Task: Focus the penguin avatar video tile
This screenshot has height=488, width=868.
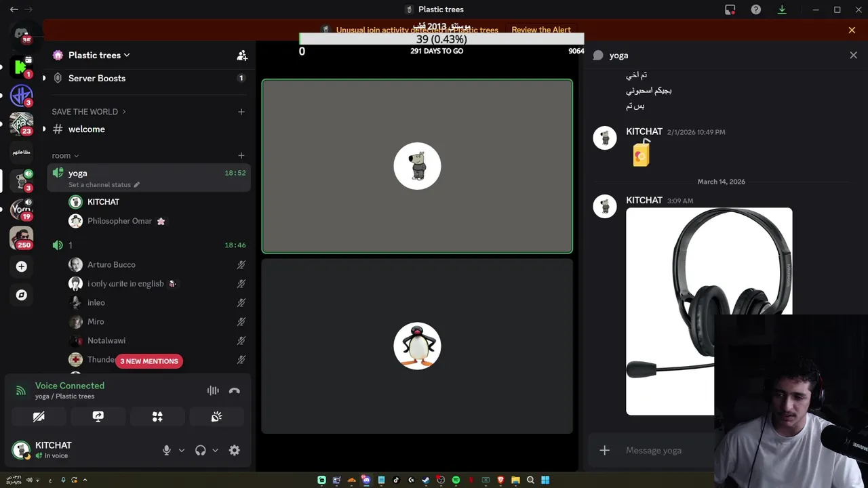Action: [x=417, y=346]
